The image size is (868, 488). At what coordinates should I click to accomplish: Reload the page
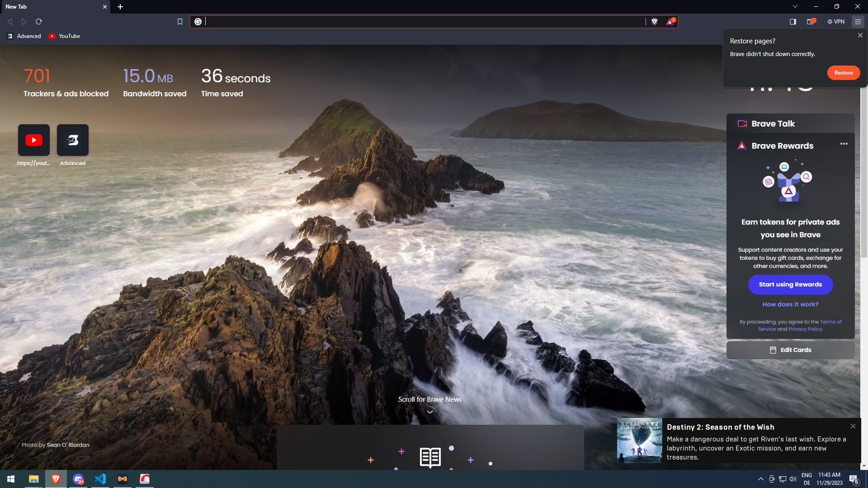coord(39,22)
